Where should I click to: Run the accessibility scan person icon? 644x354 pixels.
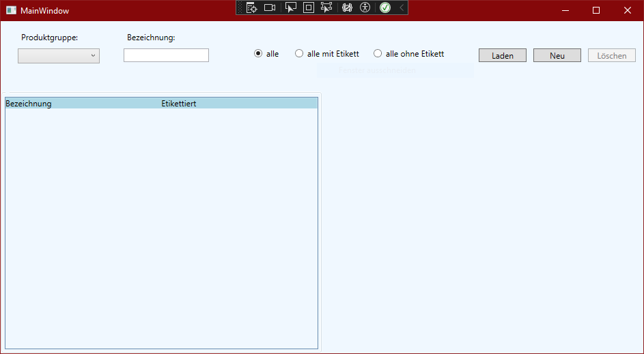coord(365,8)
